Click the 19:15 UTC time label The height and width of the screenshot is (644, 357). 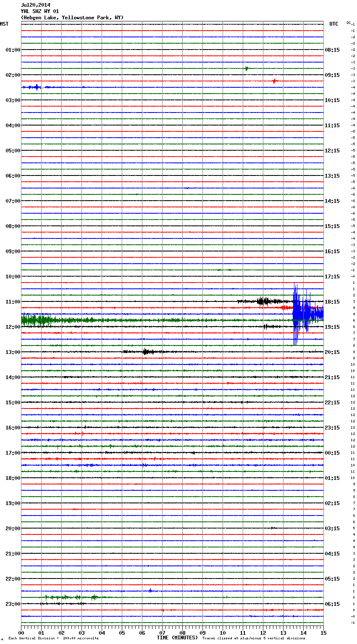pyautogui.click(x=332, y=327)
